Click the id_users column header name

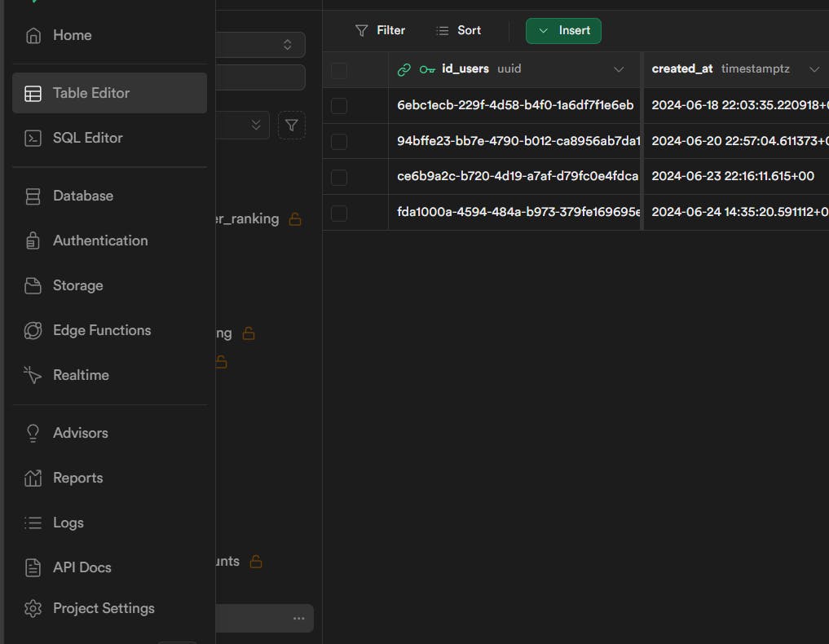[465, 69]
